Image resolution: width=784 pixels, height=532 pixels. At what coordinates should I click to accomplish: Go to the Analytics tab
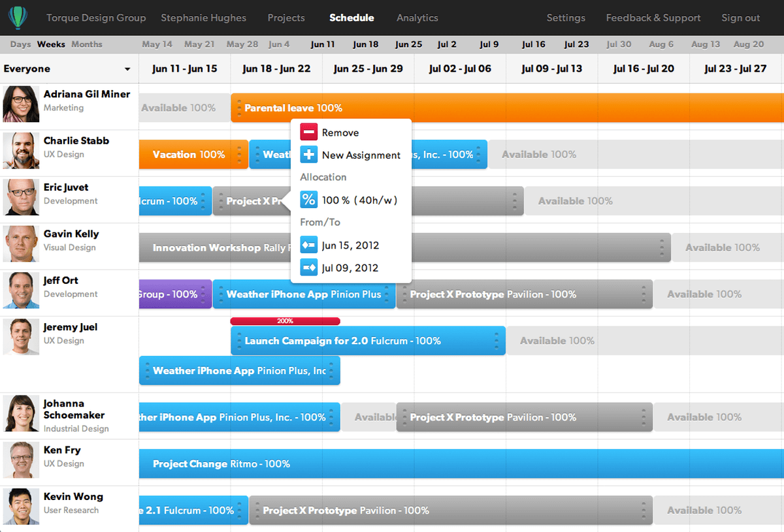(417, 18)
